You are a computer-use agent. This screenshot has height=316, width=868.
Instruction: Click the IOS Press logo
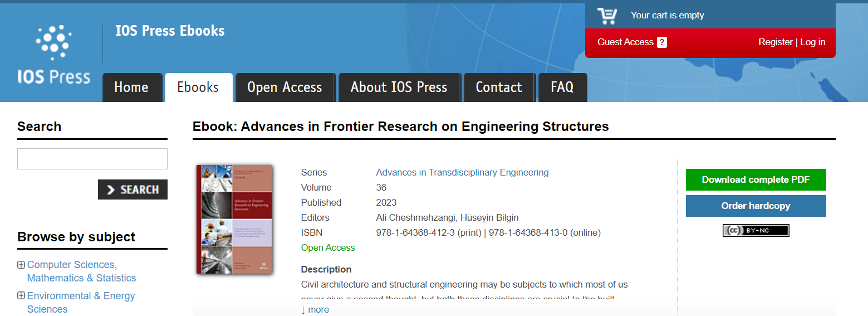tap(53, 54)
